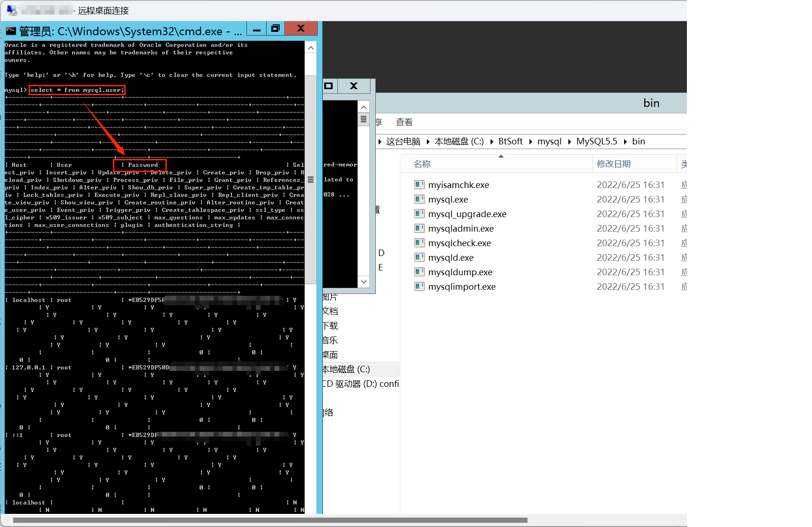Expand breadcrumb arrow after MySQL5.5

pos(625,142)
